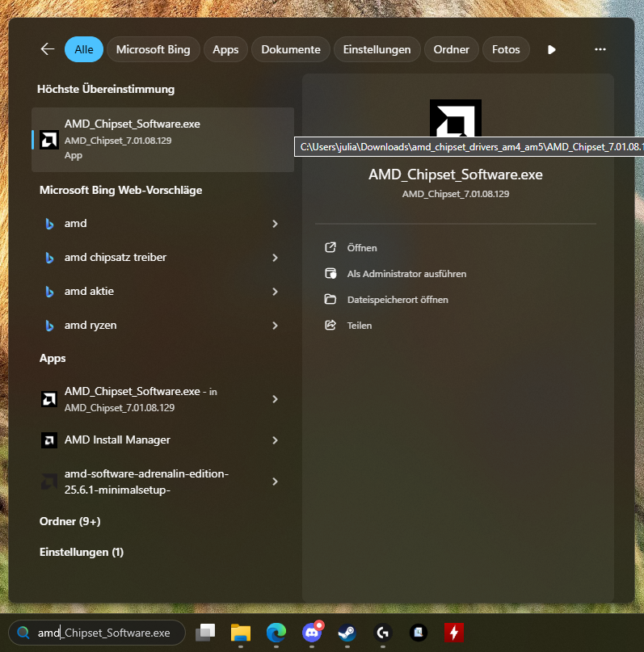
Task: Open Steam from the taskbar
Action: click(347, 633)
